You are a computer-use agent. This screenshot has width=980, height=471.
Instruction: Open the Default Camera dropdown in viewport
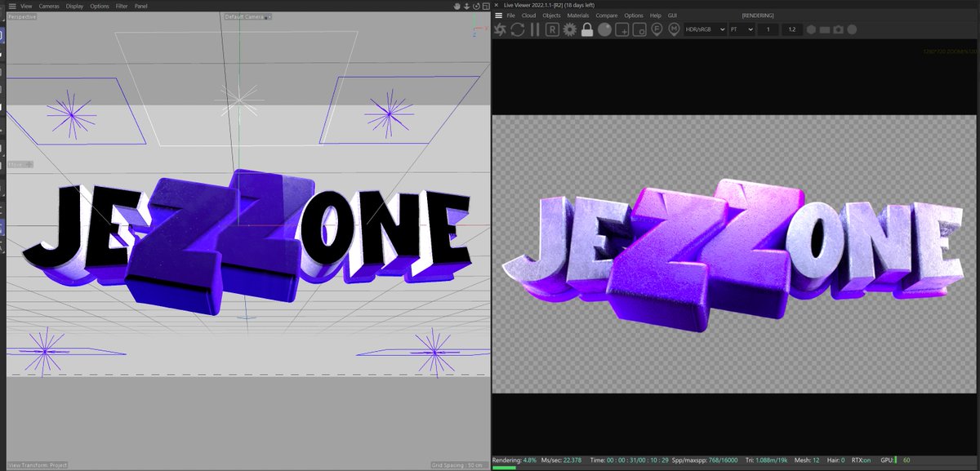pos(247,16)
